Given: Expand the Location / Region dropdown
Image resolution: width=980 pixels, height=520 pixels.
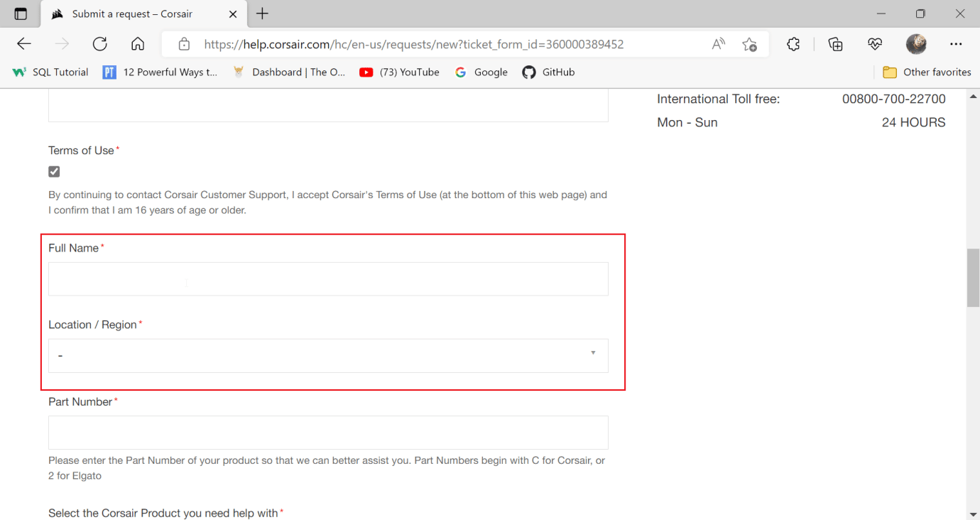Looking at the screenshot, I should (x=328, y=355).
